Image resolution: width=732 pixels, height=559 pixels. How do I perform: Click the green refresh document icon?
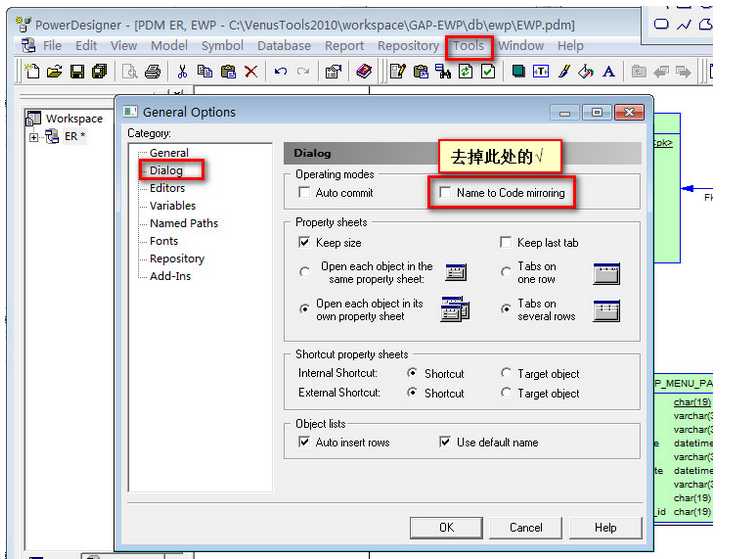pos(465,71)
